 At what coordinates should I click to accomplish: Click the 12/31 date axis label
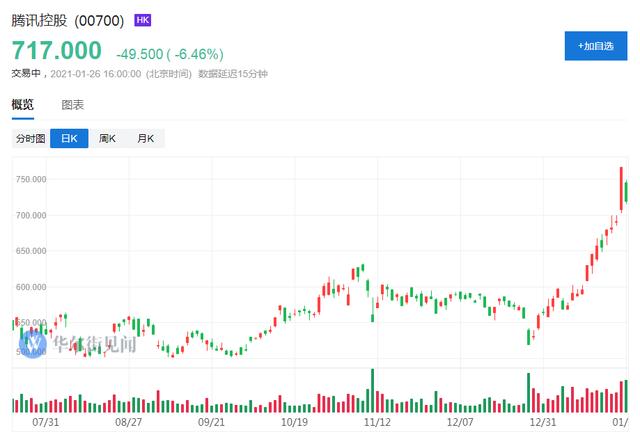click(539, 423)
